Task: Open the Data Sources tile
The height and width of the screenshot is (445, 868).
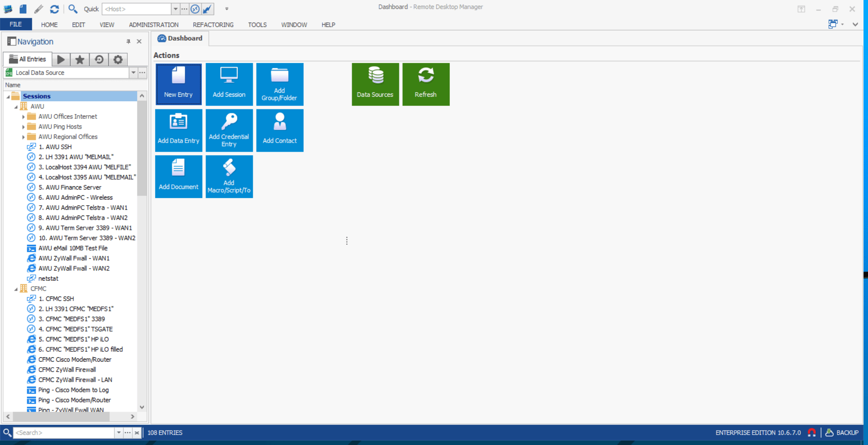Action: tap(376, 84)
